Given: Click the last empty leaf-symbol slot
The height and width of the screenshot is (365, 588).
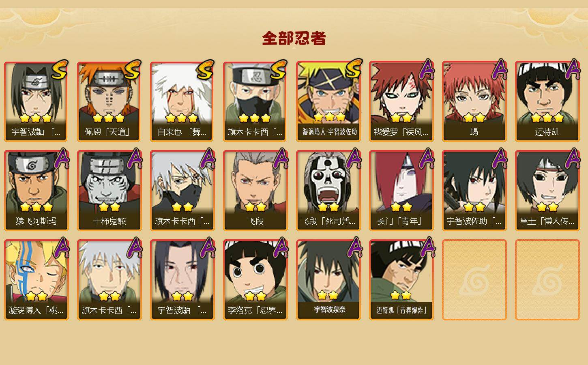Looking at the screenshot, I should (x=547, y=280).
